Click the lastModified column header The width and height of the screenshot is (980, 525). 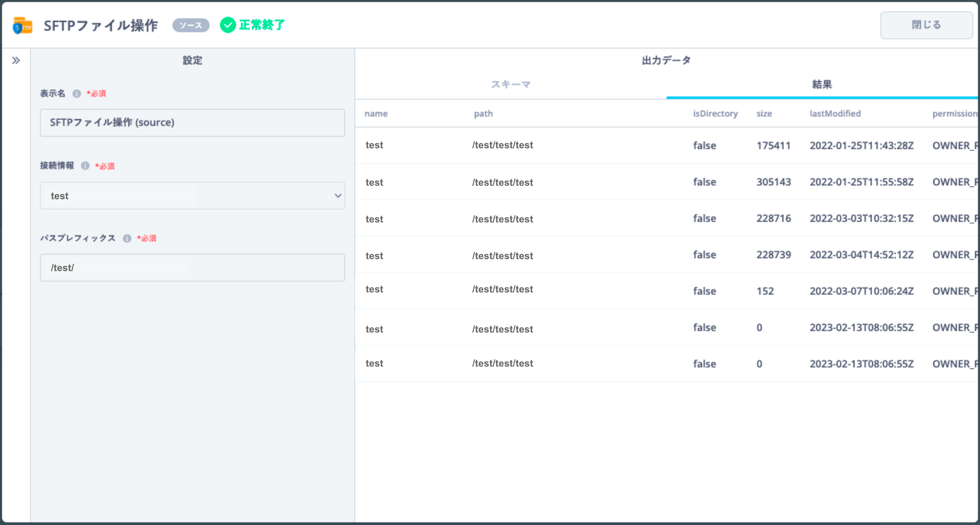click(x=835, y=114)
